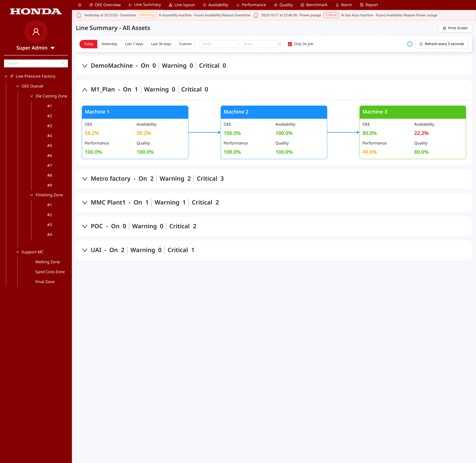Screen dimensions: 476x463
Task: Click the hamburger menu collapse icon
Action: (80, 5)
